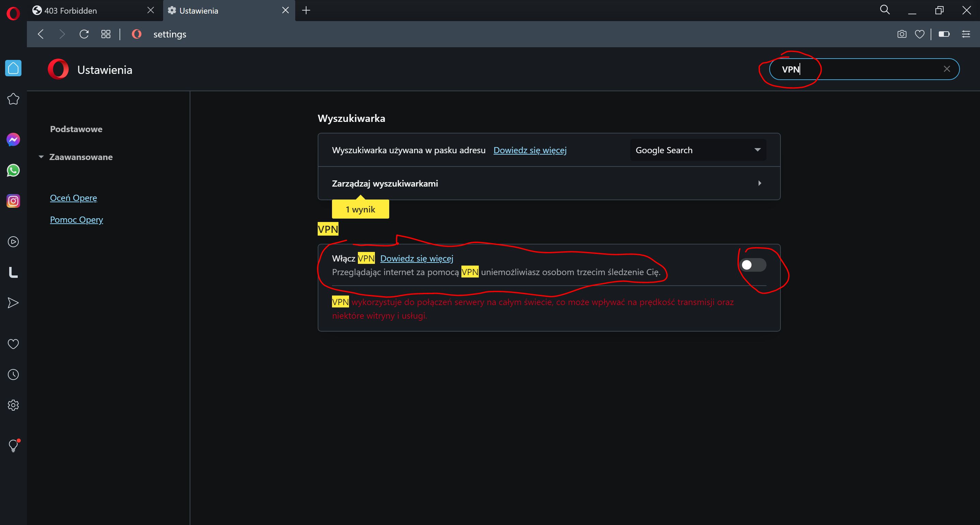Open the Pomoc Opery link
This screenshot has width=980, height=525.
(x=77, y=220)
